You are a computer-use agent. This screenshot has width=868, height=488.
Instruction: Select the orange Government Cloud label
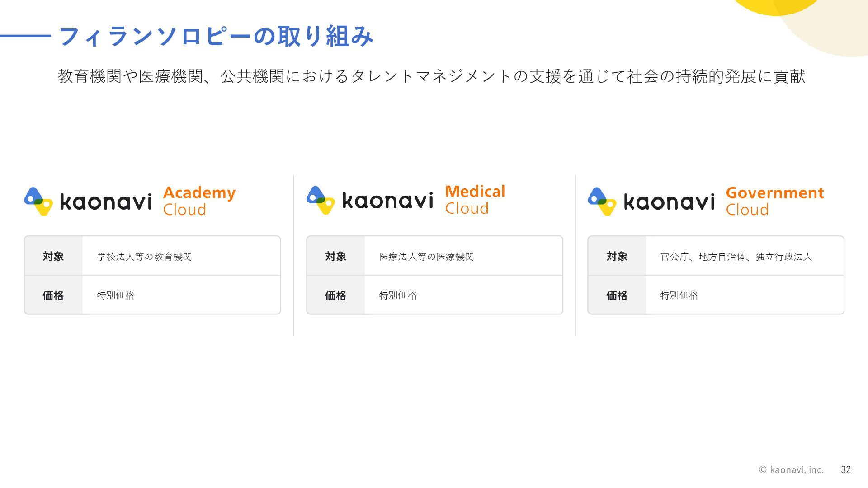point(775,201)
